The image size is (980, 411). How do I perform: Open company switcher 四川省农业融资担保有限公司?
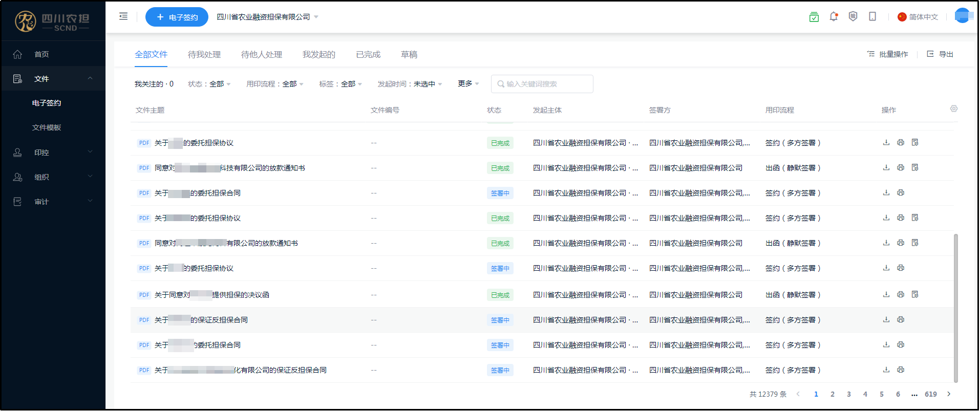pyautogui.click(x=267, y=17)
